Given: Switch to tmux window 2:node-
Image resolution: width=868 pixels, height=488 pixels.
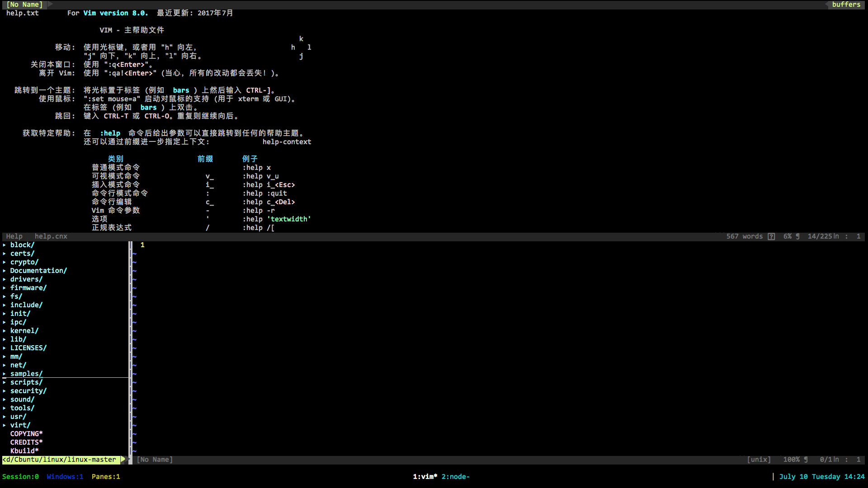Looking at the screenshot, I should [x=455, y=477].
